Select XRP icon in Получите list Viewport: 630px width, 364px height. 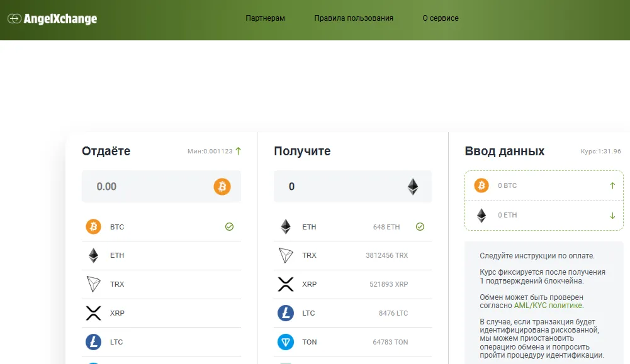pos(286,284)
